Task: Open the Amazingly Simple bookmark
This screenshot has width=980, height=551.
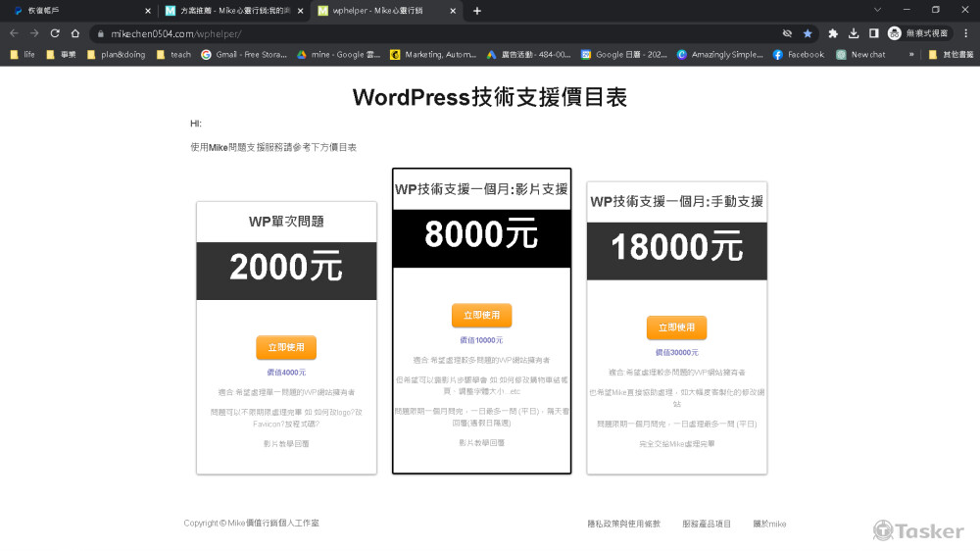Action: 720,54
